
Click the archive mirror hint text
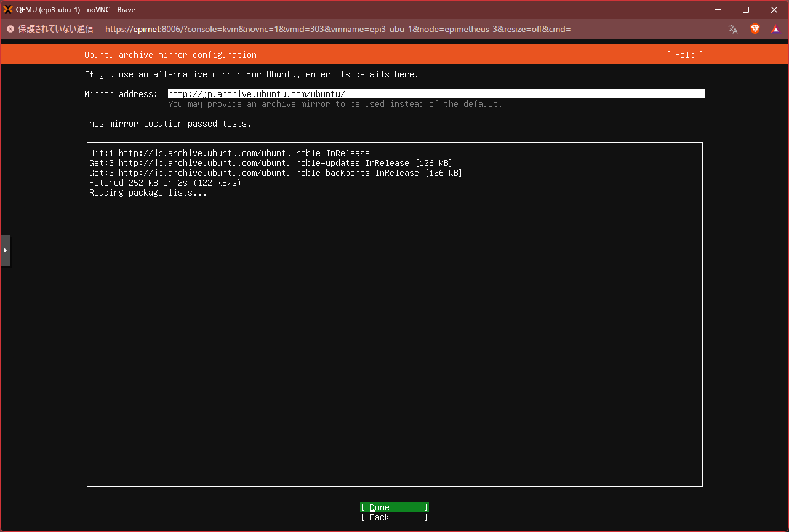(x=335, y=104)
